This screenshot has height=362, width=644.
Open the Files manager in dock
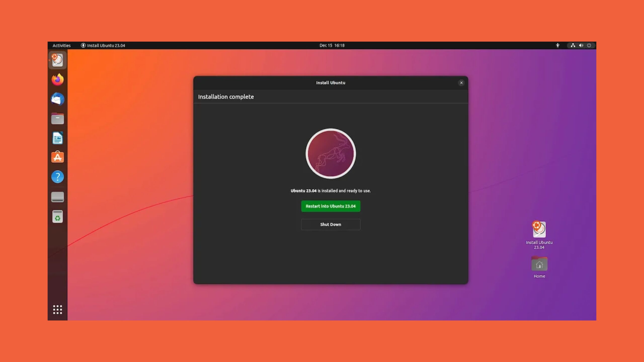[58, 118]
